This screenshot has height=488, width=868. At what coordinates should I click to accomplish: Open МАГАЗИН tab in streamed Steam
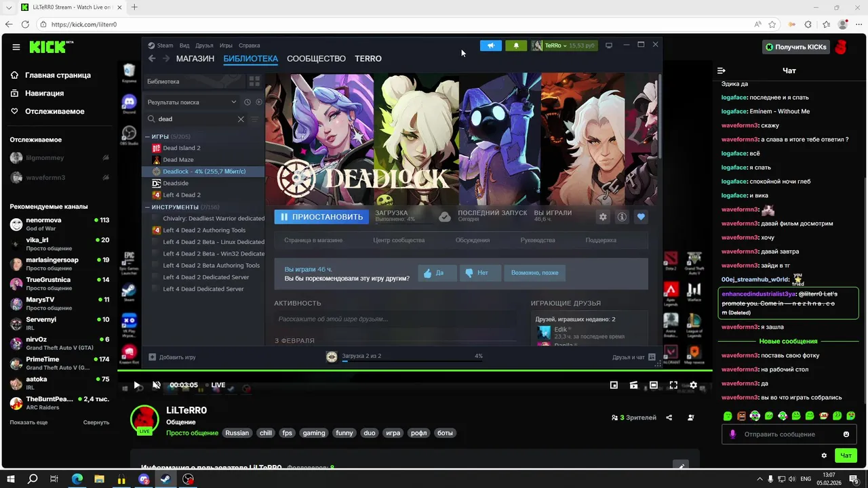pos(195,58)
